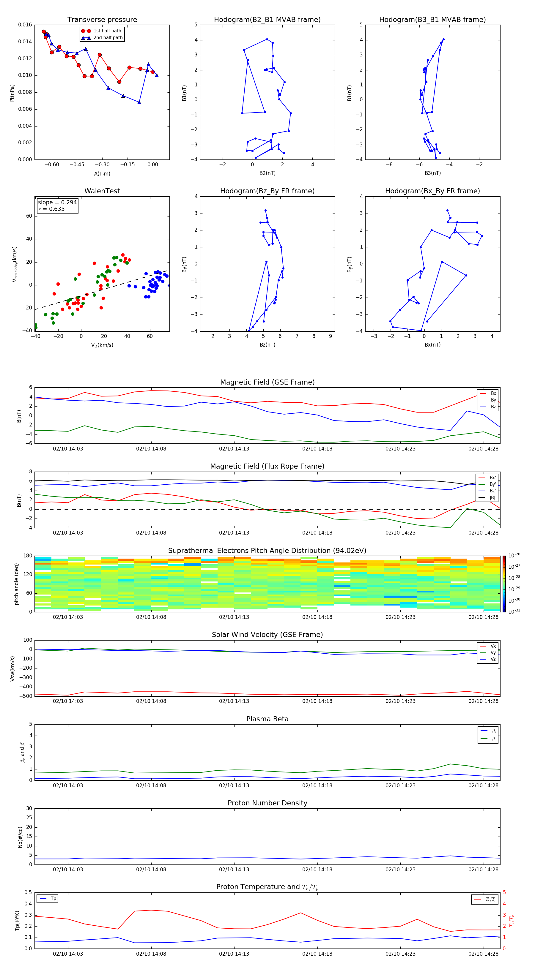Click the "Tp(10^6K)" y-axis label
The image size is (535, 980).
pos(17,921)
